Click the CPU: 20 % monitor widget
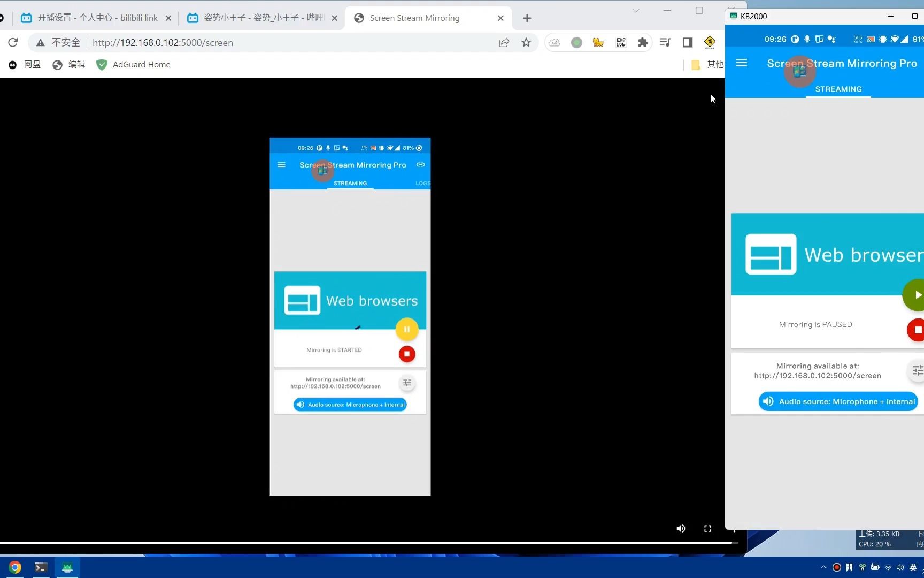Screen dimensions: 924x578 875,544
